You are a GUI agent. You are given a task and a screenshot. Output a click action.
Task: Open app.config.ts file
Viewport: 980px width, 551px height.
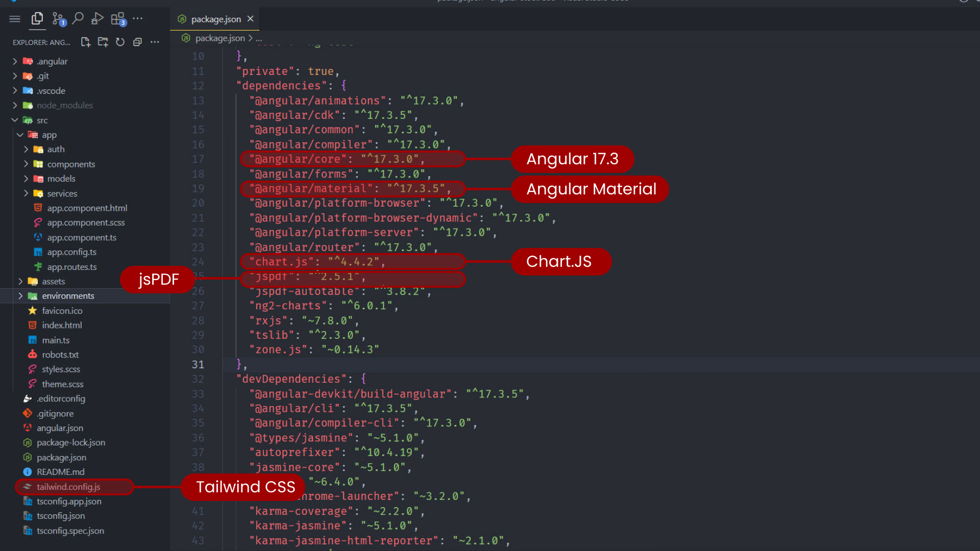click(x=71, y=252)
